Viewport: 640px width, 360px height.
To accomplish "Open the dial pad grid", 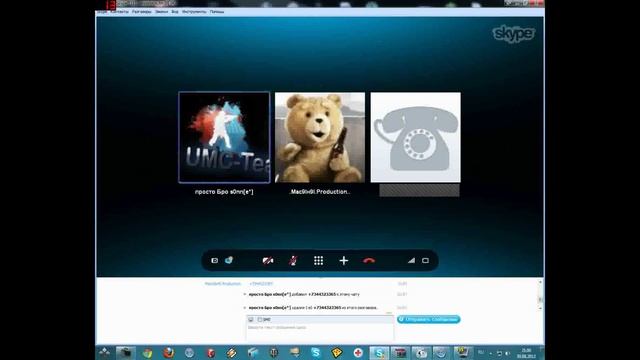I will coord(318,260).
